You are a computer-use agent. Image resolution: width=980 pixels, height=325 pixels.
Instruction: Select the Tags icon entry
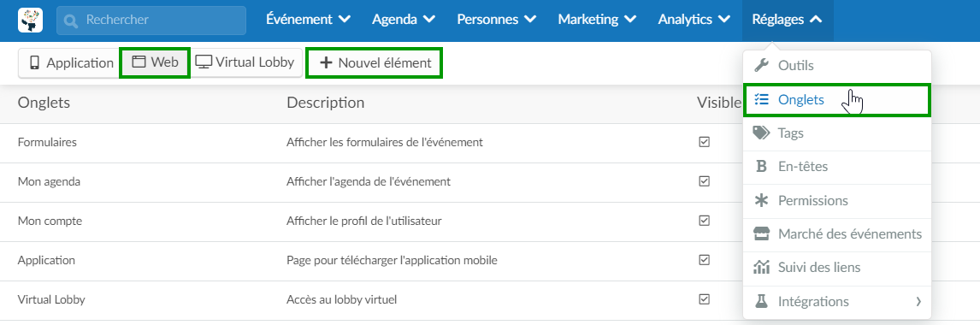click(761, 133)
